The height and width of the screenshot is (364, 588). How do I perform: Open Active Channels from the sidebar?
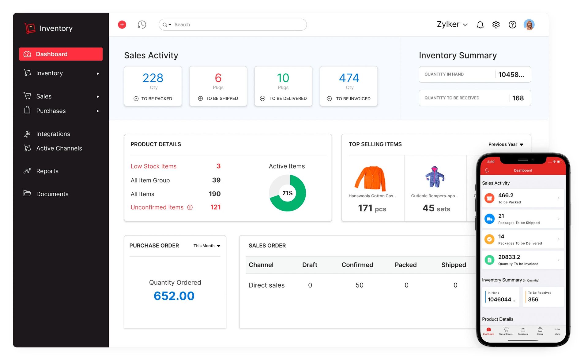pyautogui.click(x=59, y=148)
